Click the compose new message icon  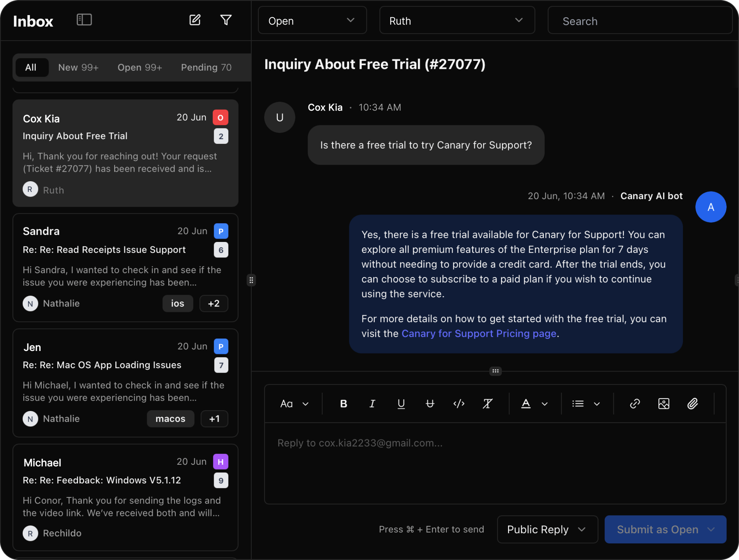(195, 20)
